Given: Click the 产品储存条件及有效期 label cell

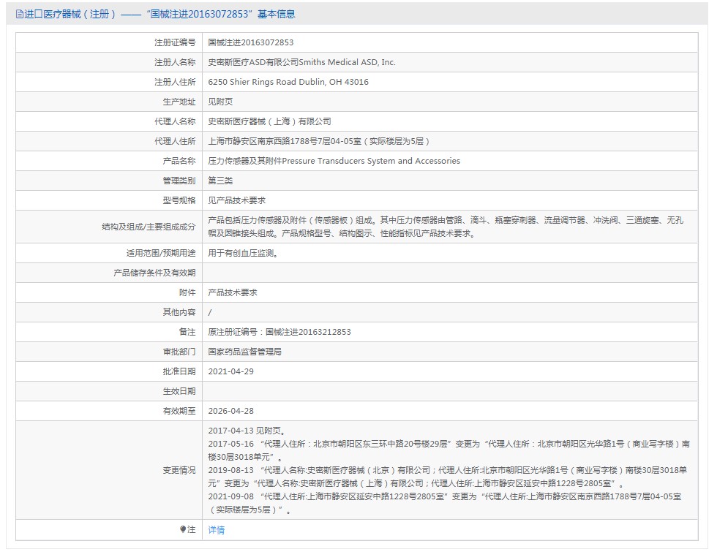Looking at the screenshot, I should [109, 273].
